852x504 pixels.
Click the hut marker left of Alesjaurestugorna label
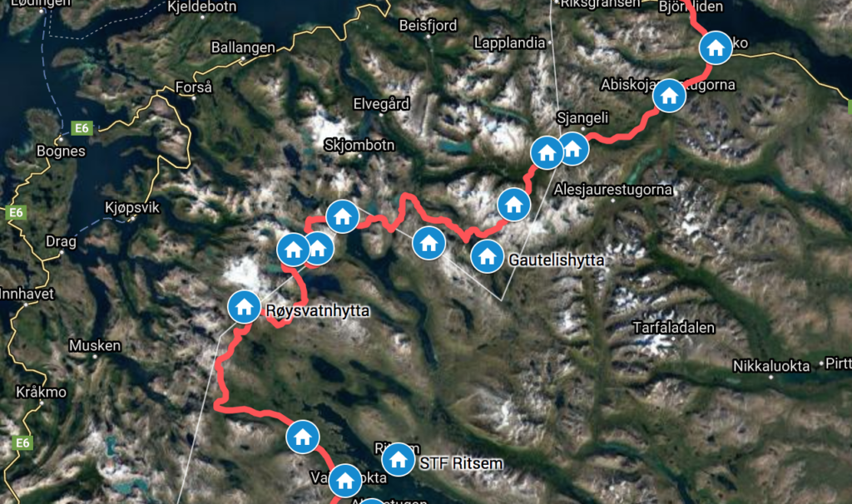click(x=513, y=205)
